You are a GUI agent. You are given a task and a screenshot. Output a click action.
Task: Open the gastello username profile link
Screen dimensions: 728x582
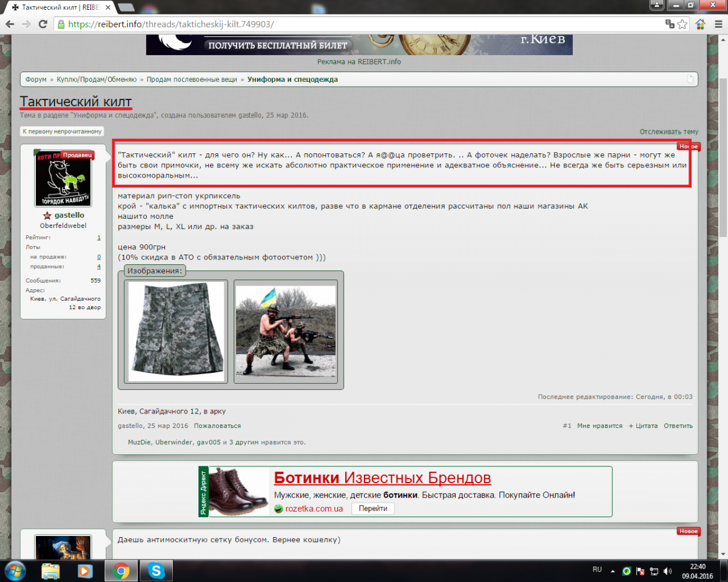pyautogui.click(x=69, y=215)
